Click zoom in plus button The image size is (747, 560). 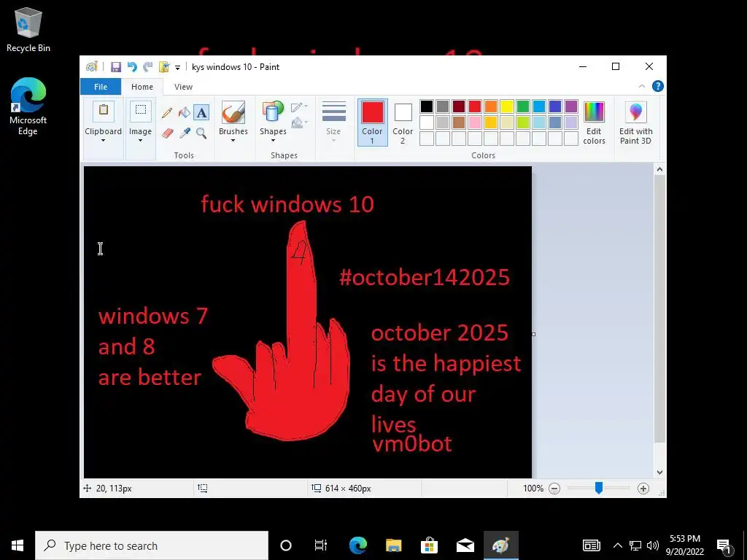click(643, 489)
